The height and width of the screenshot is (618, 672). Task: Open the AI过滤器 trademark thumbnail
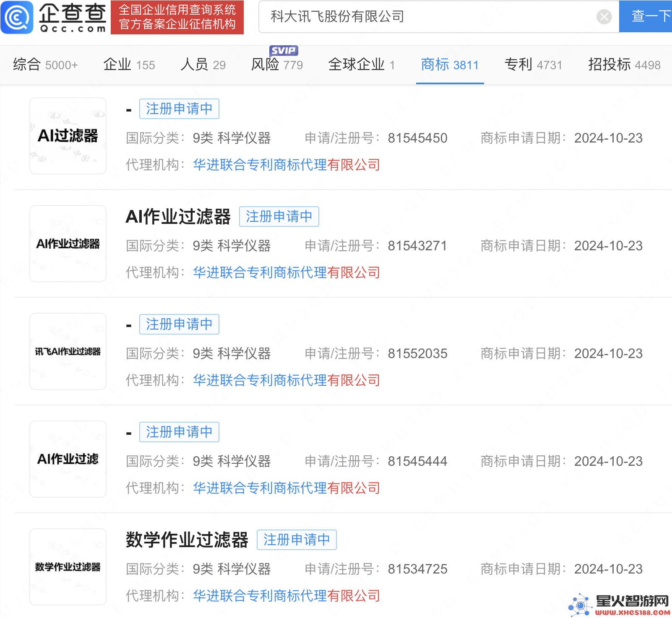point(68,136)
